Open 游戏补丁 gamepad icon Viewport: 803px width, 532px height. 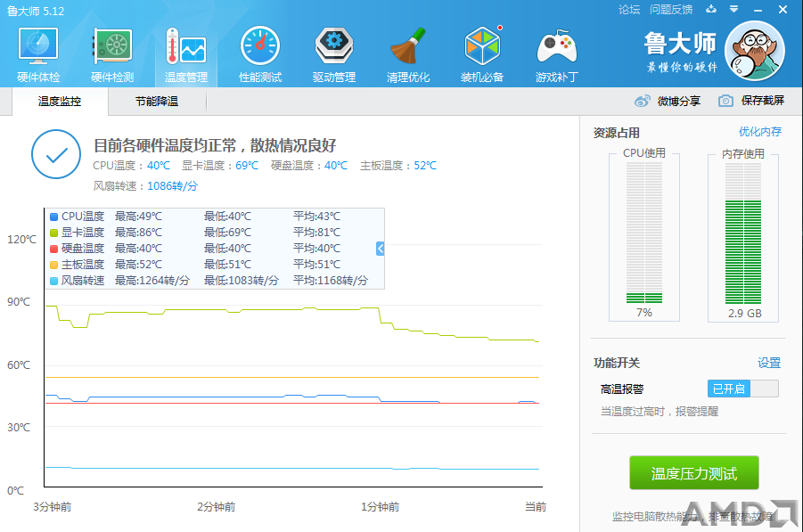pyautogui.click(x=557, y=46)
